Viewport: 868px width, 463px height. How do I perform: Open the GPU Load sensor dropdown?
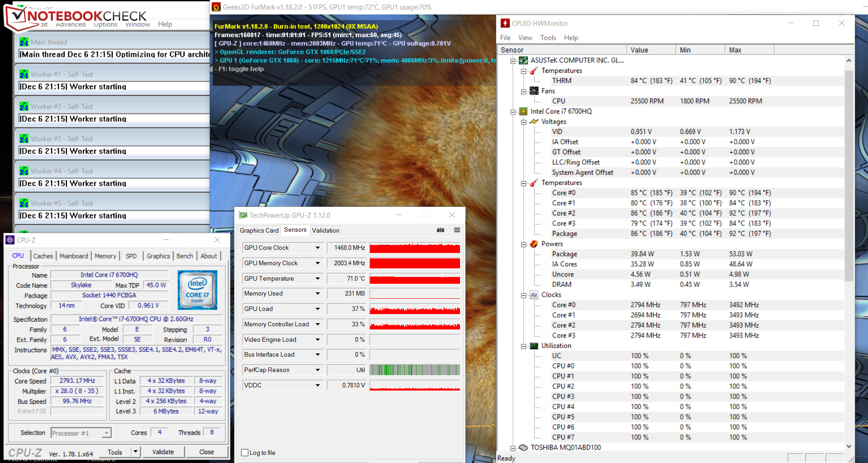pyautogui.click(x=318, y=309)
